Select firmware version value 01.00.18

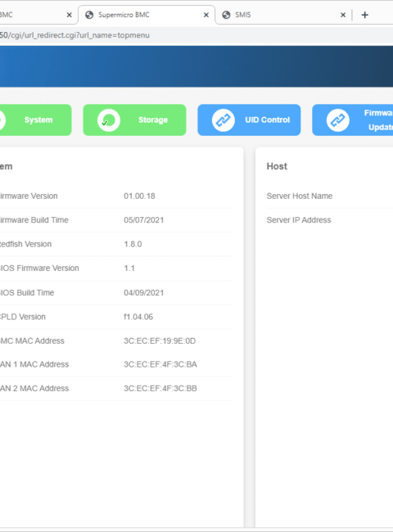139,196
